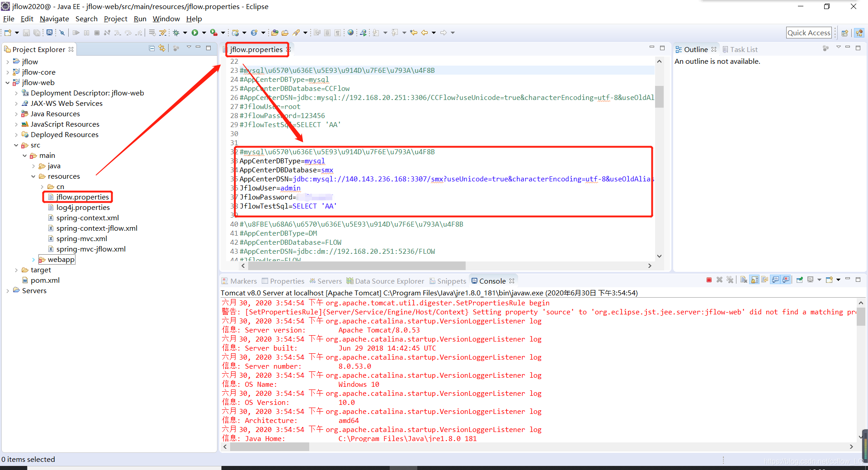Viewport: 868px width, 470px height.
Task: Switch to the Task List tab
Action: pyautogui.click(x=740, y=49)
